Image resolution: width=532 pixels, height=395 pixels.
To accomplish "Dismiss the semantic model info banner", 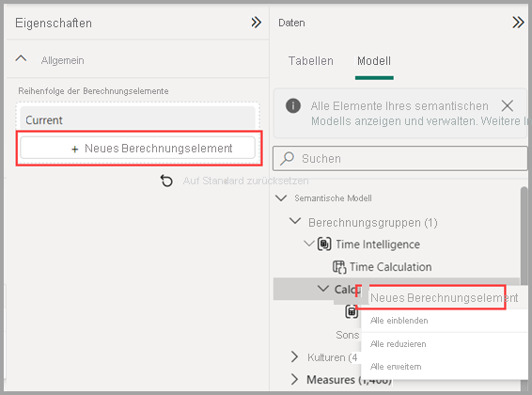I will [x=508, y=105].
